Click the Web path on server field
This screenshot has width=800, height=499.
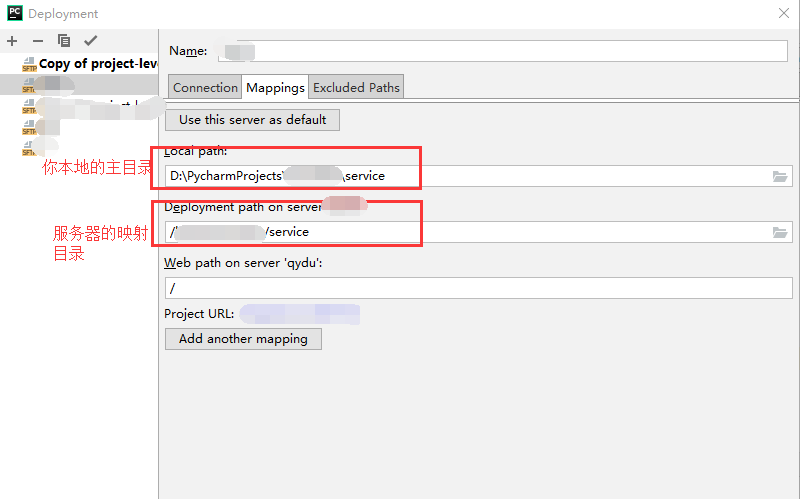click(479, 288)
